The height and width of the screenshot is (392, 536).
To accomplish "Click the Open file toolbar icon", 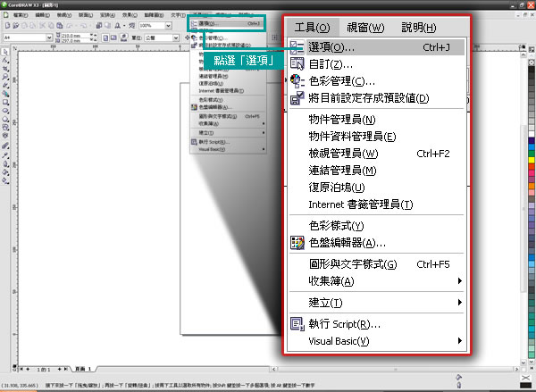I will pyautogui.click(x=16, y=26).
